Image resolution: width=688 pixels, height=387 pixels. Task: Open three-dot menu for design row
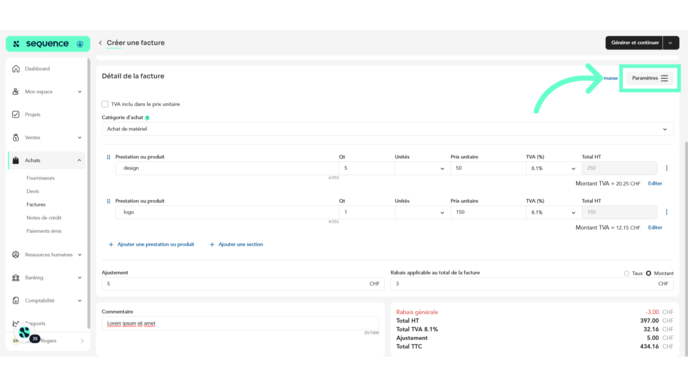[666, 168]
